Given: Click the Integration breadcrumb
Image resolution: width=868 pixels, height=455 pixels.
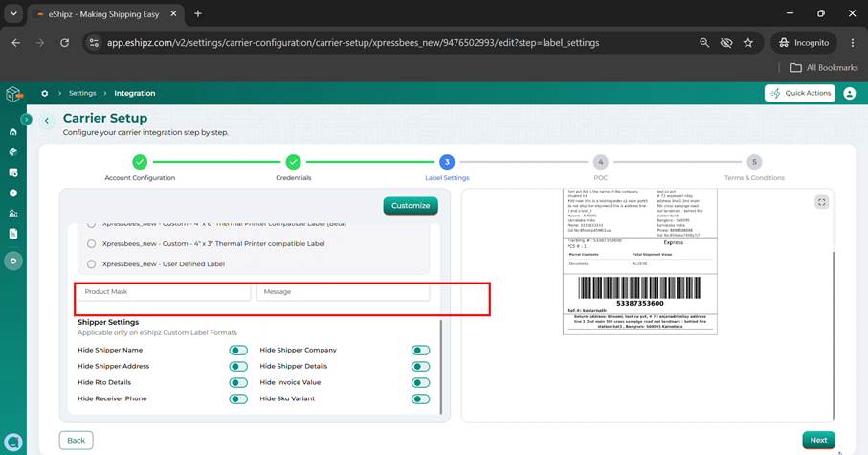Looking at the screenshot, I should pyautogui.click(x=135, y=93).
